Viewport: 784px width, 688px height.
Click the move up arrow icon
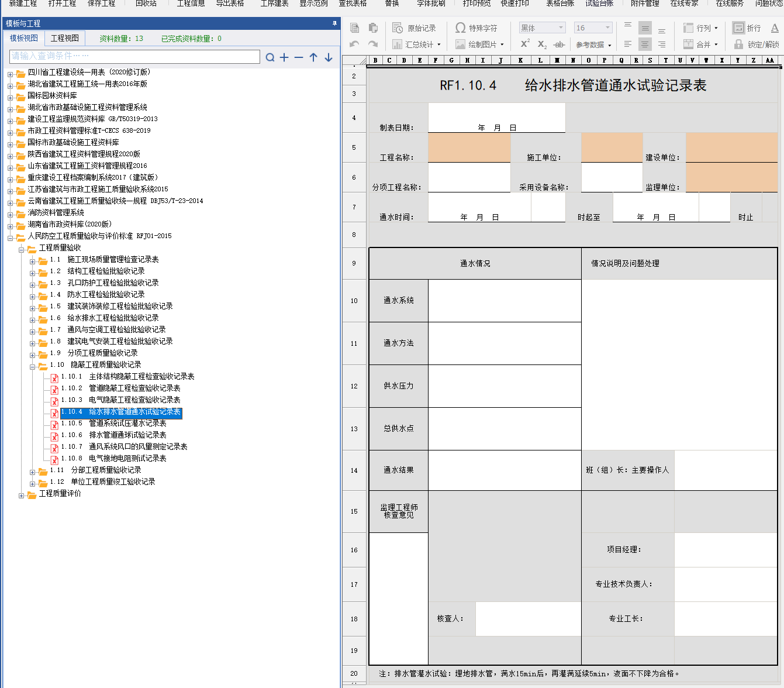pyautogui.click(x=313, y=57)
